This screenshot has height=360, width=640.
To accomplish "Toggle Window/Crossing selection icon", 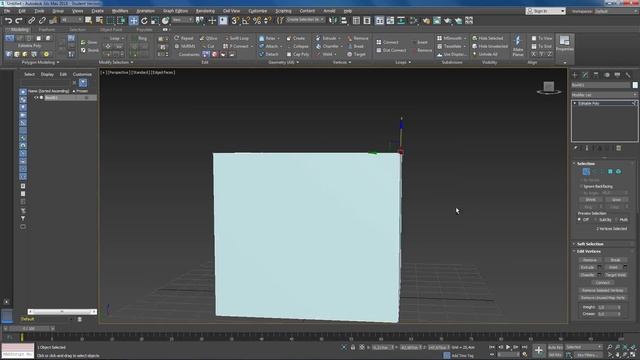I will tap(121, 20).
